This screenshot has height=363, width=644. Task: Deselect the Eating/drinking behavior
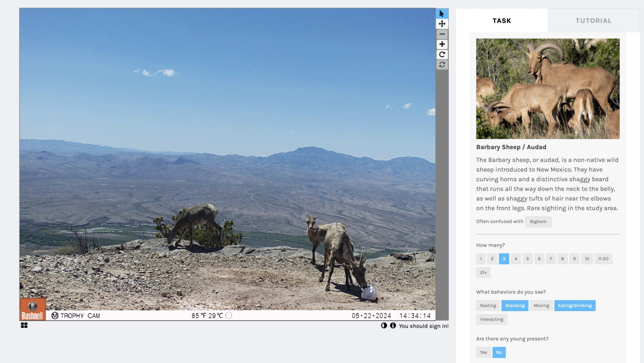click(x=575, y=306)
